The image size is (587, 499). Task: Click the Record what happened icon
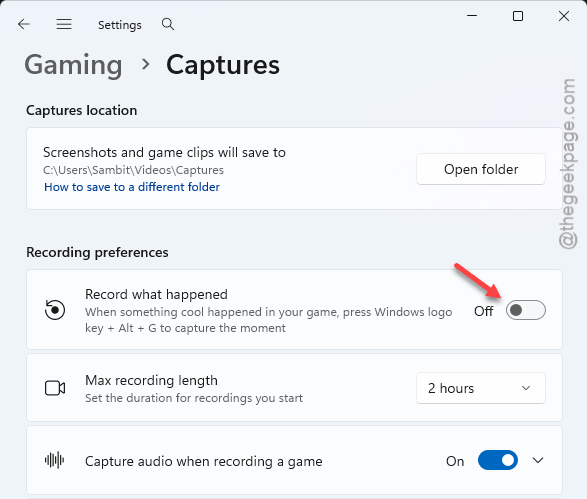(x=55, y=310)
